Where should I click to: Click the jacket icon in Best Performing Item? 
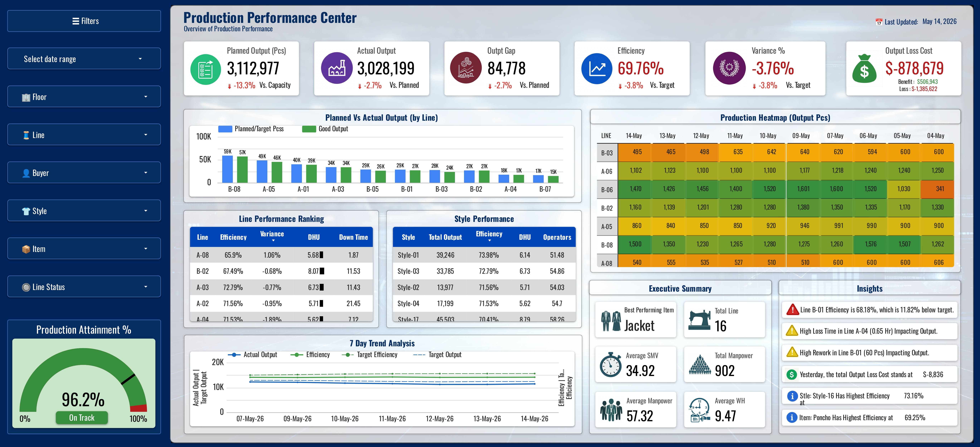(x=611, y=321)
